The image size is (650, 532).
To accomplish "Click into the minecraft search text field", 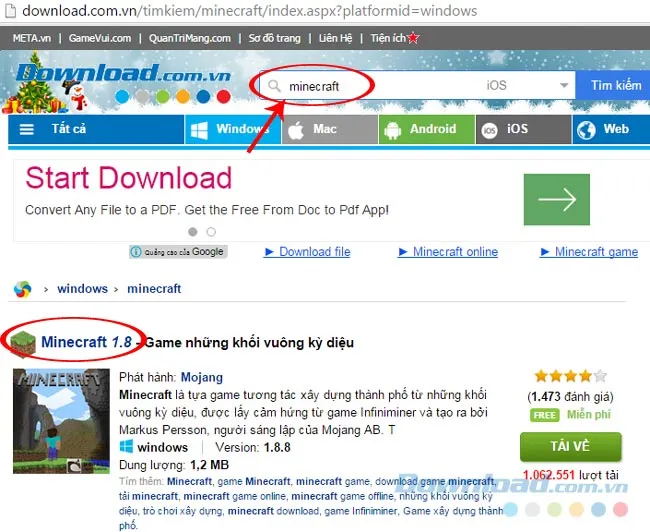I will [x=380, y=86].
